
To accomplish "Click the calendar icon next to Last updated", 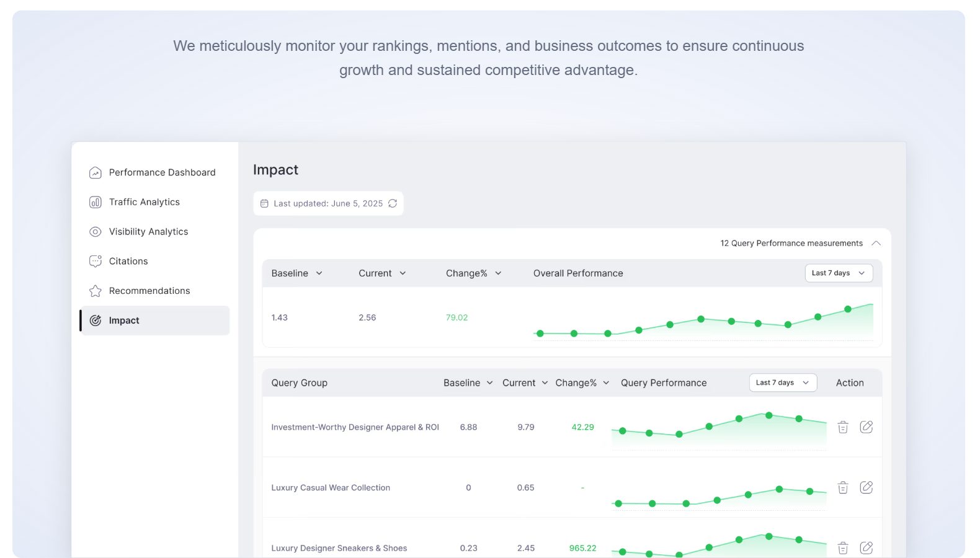I will pyautogui.click(x=264, y=203).
